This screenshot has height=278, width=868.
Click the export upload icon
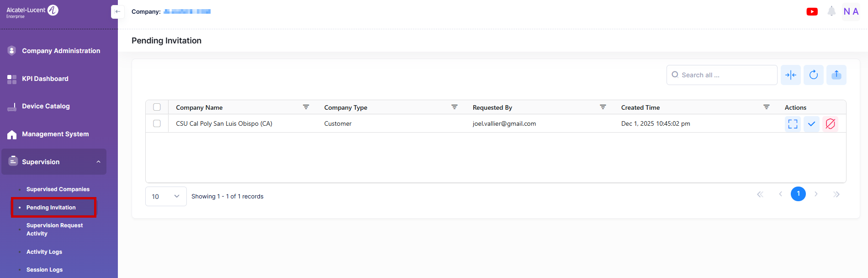pyautogui.click(x=836, y=75)
